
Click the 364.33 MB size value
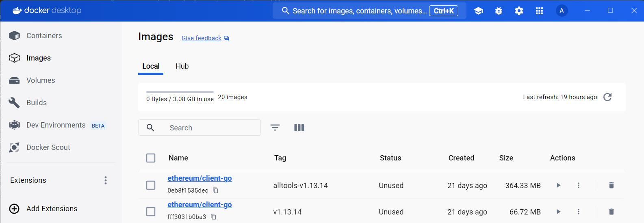click(x=523, y=186)
